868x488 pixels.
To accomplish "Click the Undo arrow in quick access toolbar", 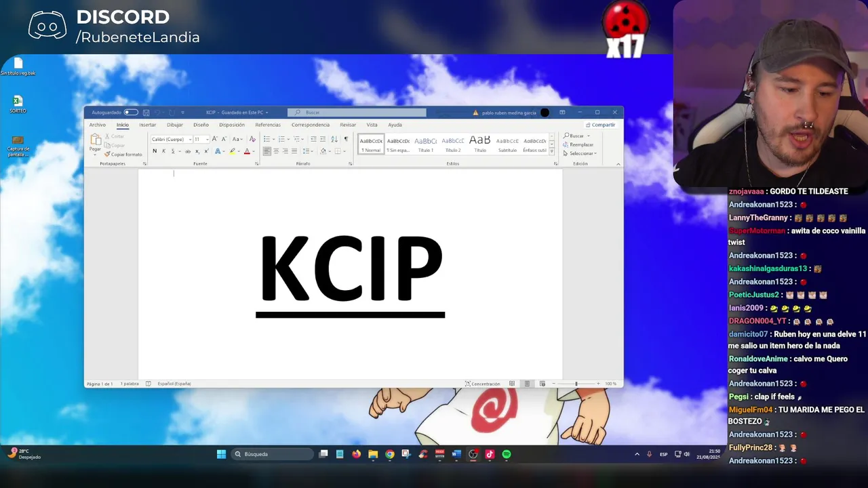I will click(157, 113).
